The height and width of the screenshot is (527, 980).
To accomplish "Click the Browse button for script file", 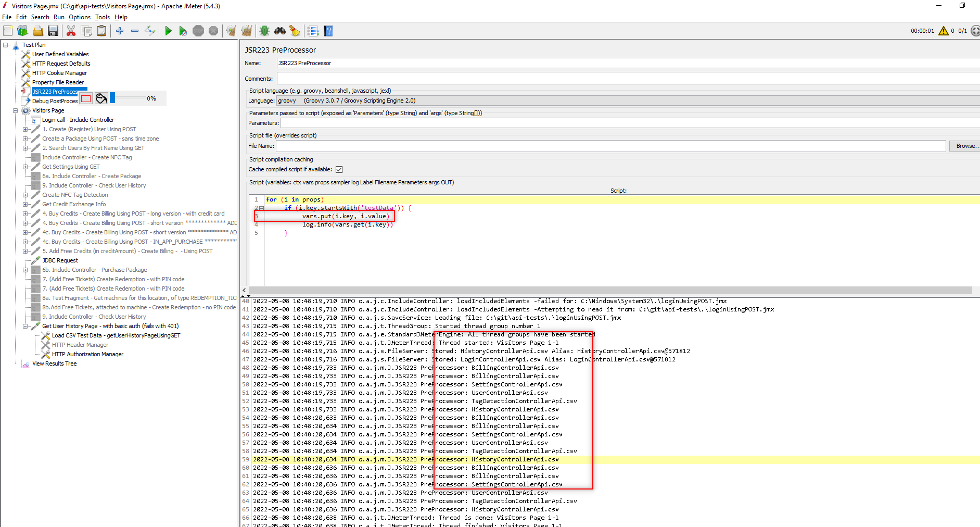I will click(965, 146).
